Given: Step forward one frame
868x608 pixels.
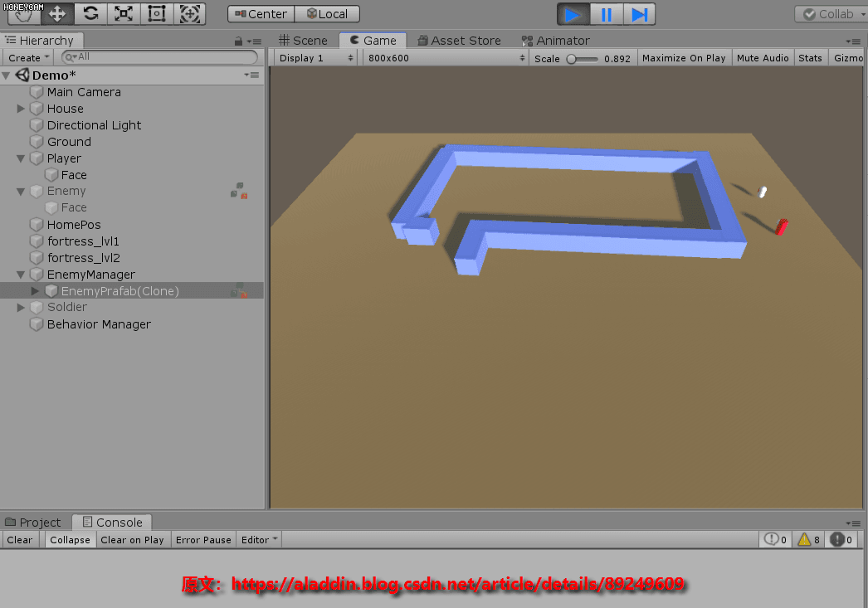Looking at the screenshot, I should tap(639, 14).
